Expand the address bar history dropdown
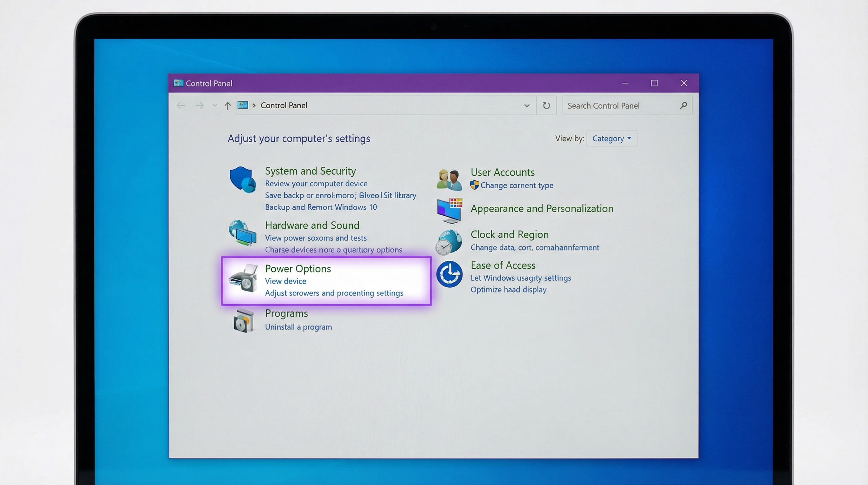Viewport: 868px width, 485px height. (x=527, y=106)
